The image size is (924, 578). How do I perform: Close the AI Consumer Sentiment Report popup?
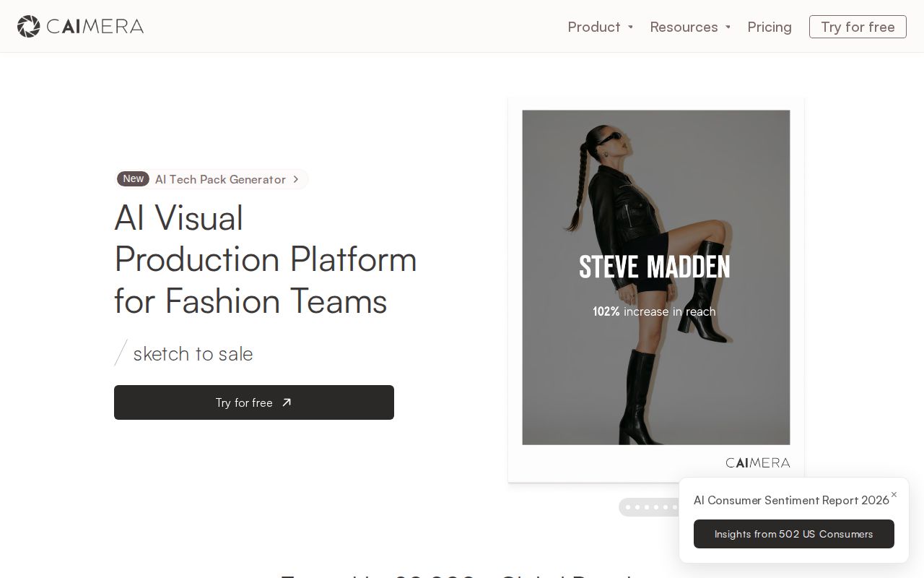point(894,495)
